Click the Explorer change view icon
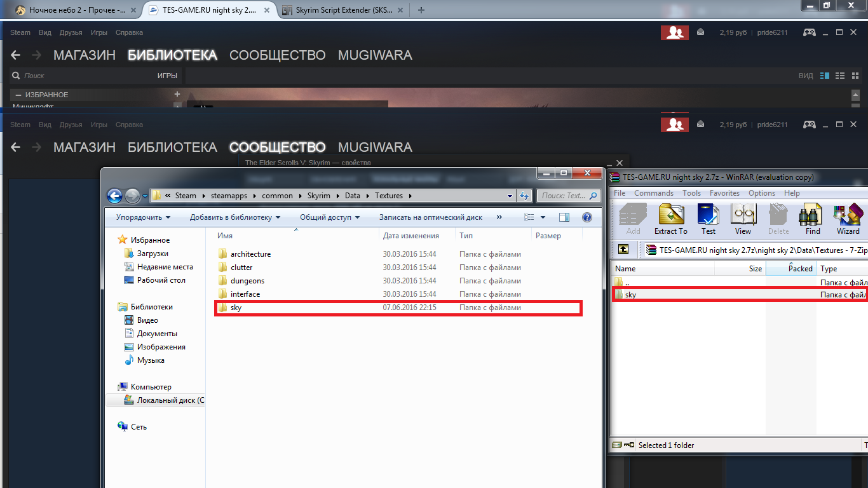The width and height of the screenshot is (868, 488). coord(529,217)
